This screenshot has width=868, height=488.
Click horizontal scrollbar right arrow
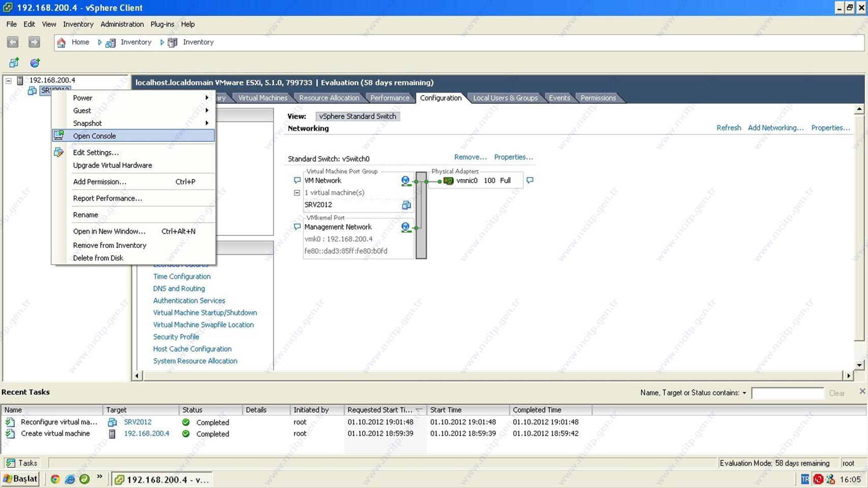(x=849, y=376)
